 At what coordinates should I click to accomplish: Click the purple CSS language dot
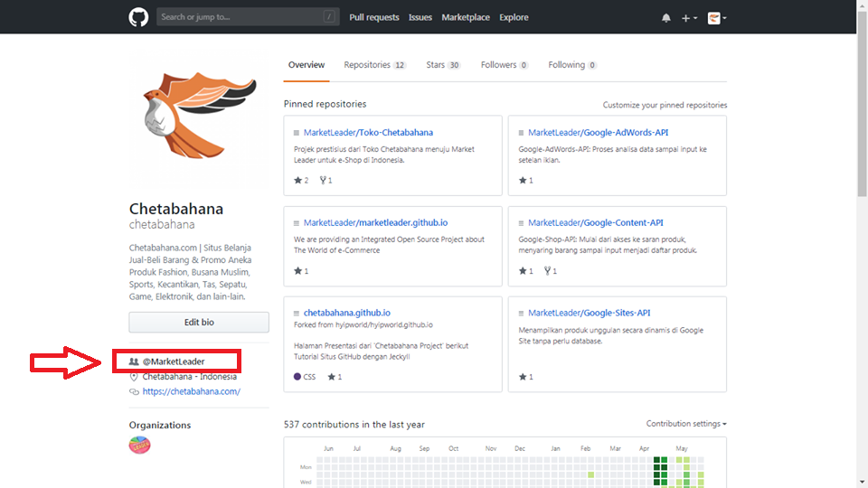(297, 377)
